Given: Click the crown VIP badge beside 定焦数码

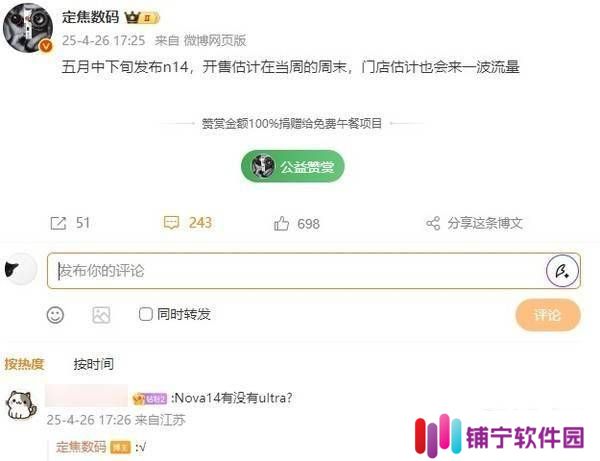Looking at the screenshot, I should (x=142, y=18).
